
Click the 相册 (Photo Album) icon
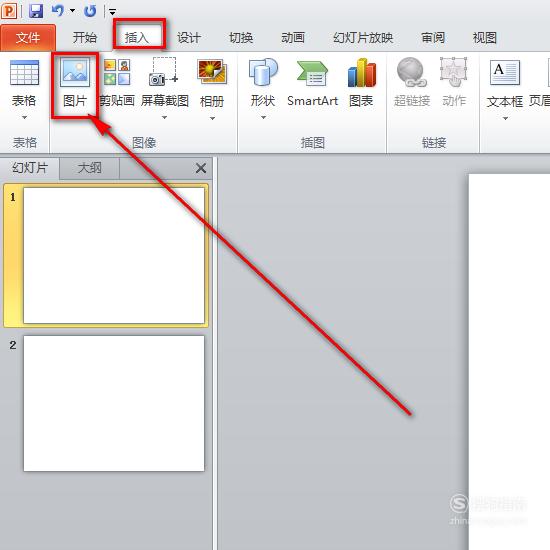212,72
